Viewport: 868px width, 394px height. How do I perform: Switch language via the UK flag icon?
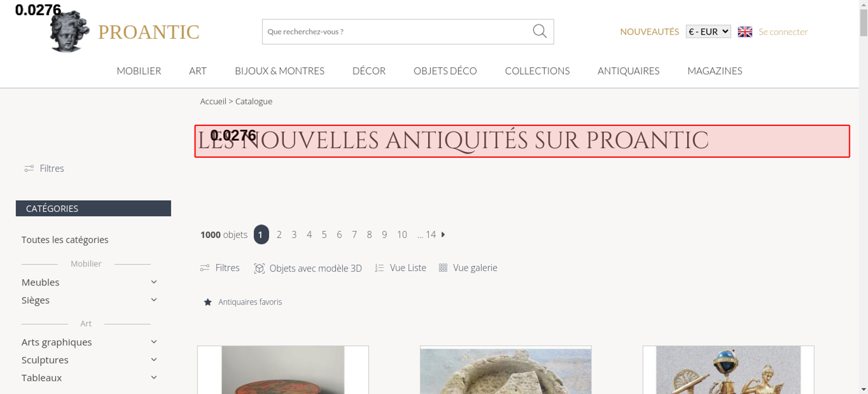[745, 32]
